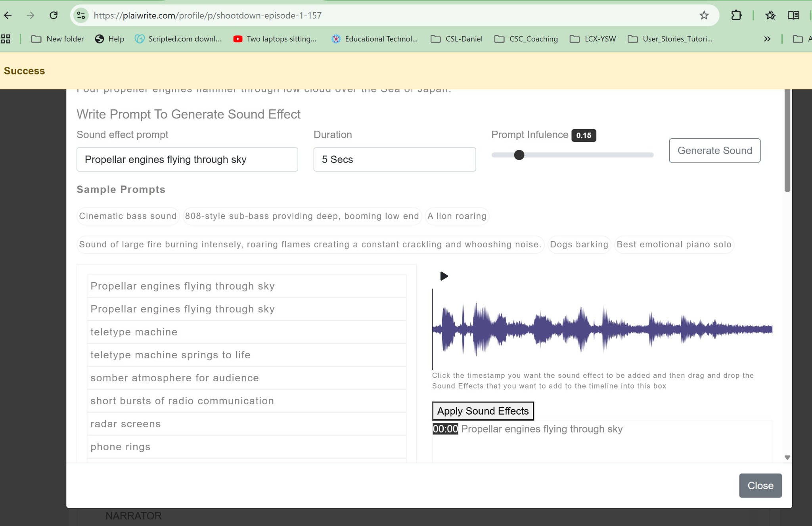Click the browser forward arrow
This screenshot has width=812, height=526.
tap(31, 15)
